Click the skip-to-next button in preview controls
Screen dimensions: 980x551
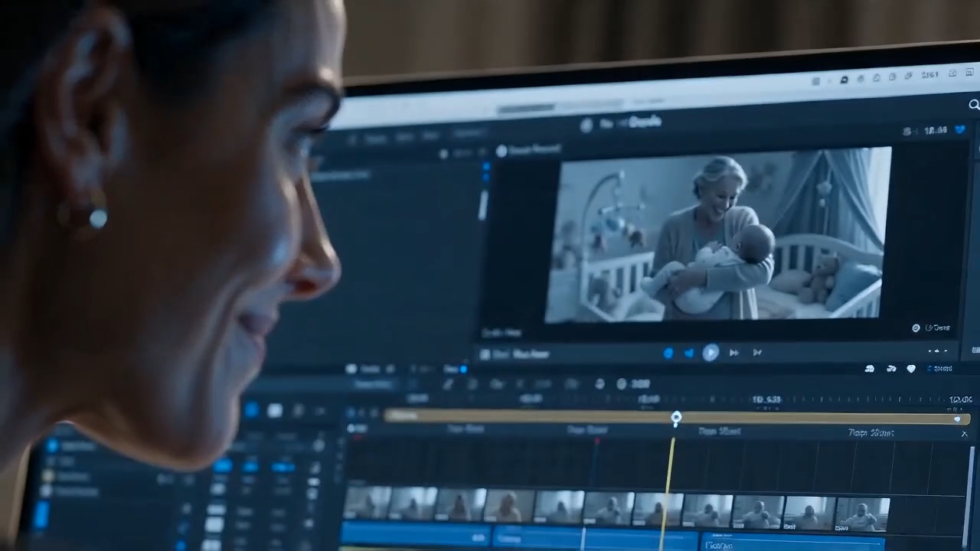tap(757, 352)
